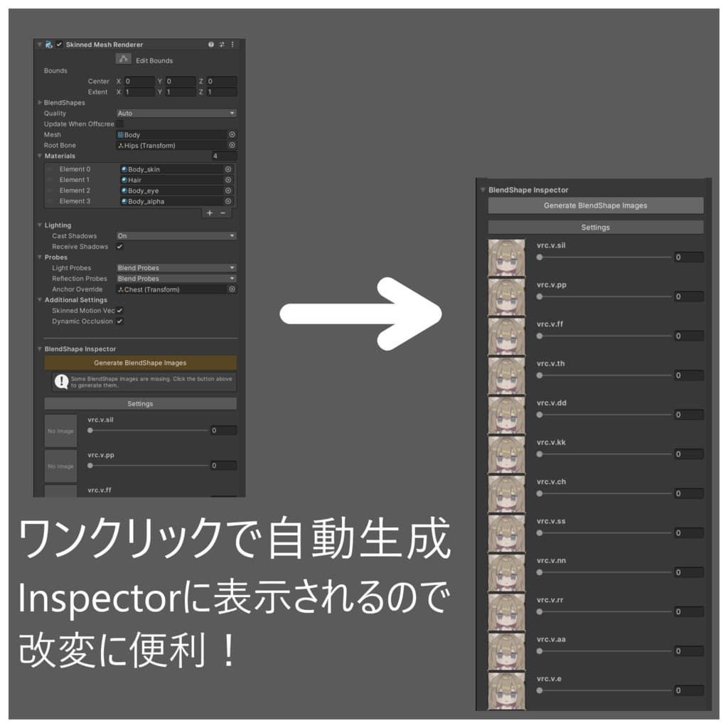
Task: Click the vrc.v.pp value input field
Action: (x=223, y=466)
